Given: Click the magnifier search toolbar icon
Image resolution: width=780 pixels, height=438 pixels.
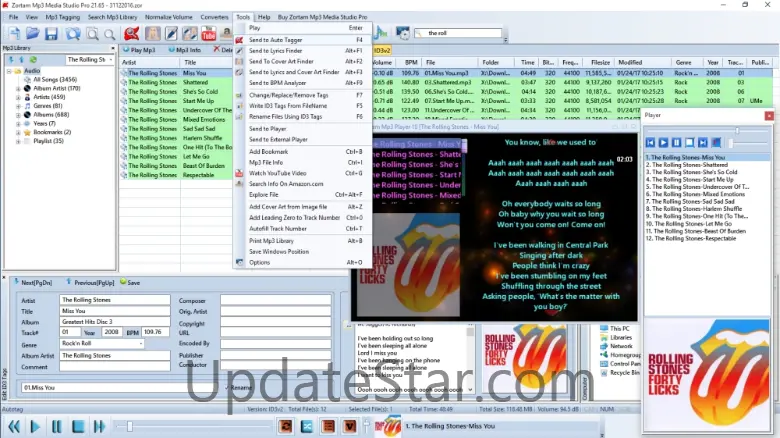Looking at the screenshot, I should [x=110, y=34].
